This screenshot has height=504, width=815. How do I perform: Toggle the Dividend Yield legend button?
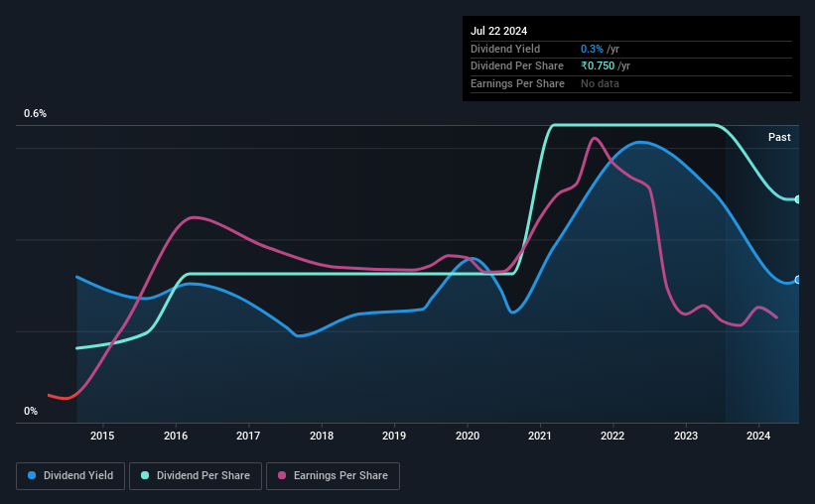70,476
